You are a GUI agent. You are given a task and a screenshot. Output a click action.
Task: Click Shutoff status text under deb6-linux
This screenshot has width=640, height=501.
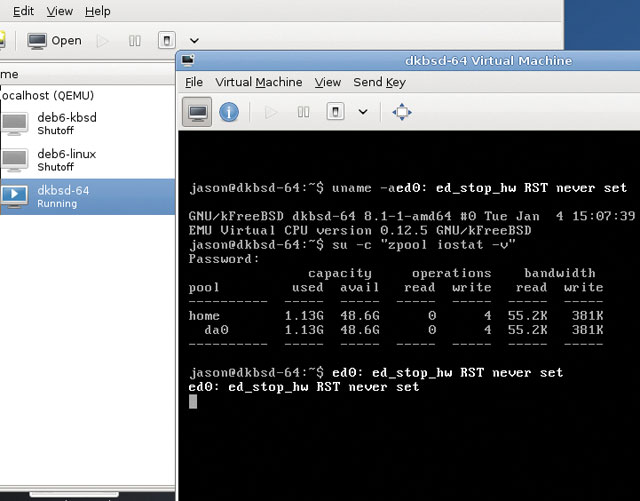56,167
